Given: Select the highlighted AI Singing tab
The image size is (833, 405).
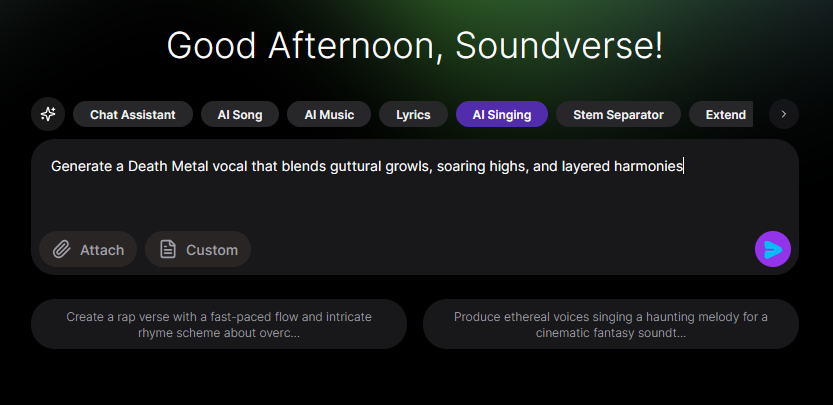Looking at the screenshot, I should [502, 114].
